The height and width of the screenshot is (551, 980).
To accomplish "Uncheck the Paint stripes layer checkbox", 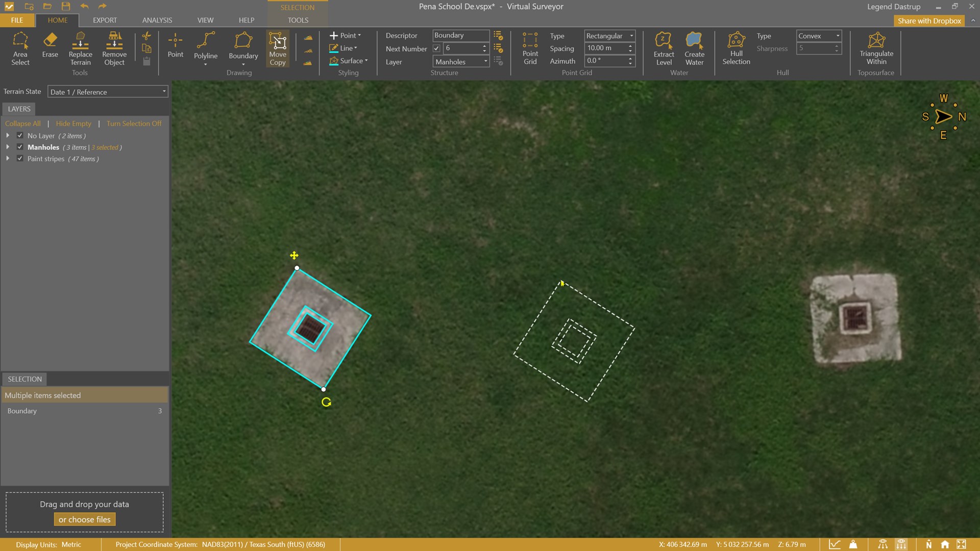I will point(20,159).
